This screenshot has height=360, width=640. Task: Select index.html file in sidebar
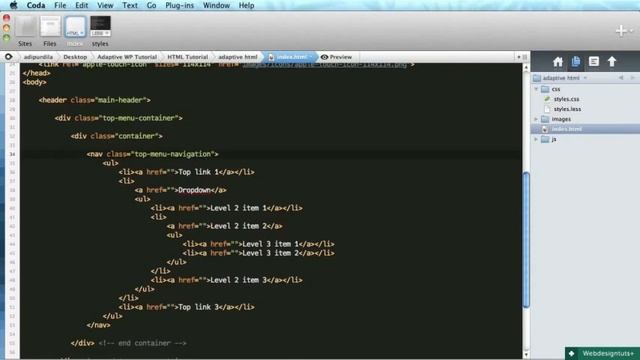click(585, 129)
